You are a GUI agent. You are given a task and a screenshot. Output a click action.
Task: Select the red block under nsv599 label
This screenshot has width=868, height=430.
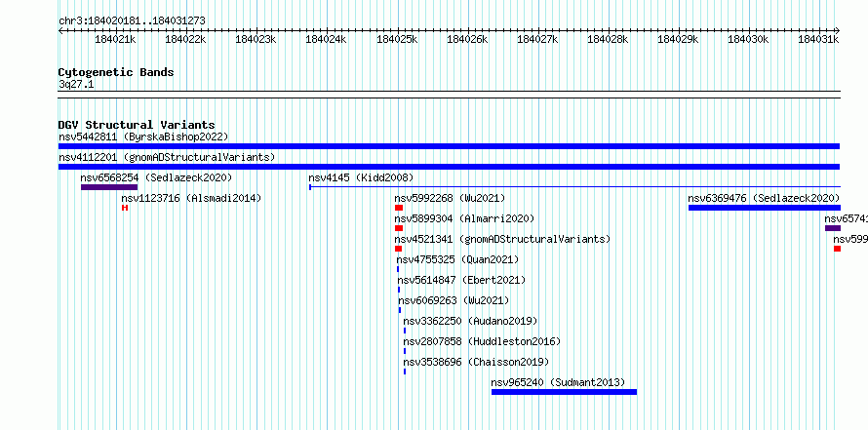pos(837,249)
